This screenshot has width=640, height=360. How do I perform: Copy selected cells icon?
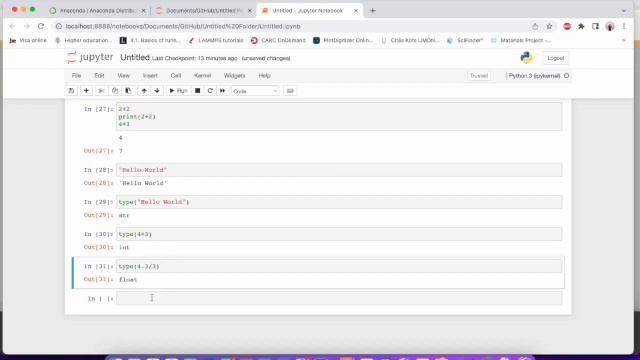click(x=115, y=91)
